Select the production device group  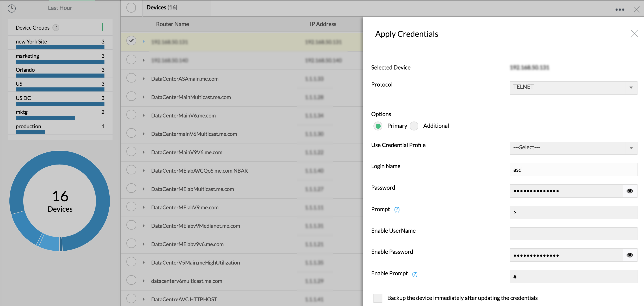pos(28,126)
